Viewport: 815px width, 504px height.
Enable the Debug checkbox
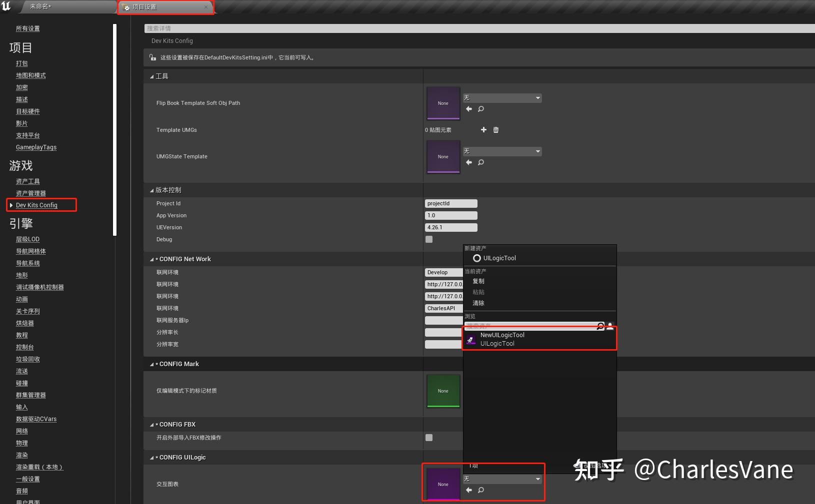[428, 239]
